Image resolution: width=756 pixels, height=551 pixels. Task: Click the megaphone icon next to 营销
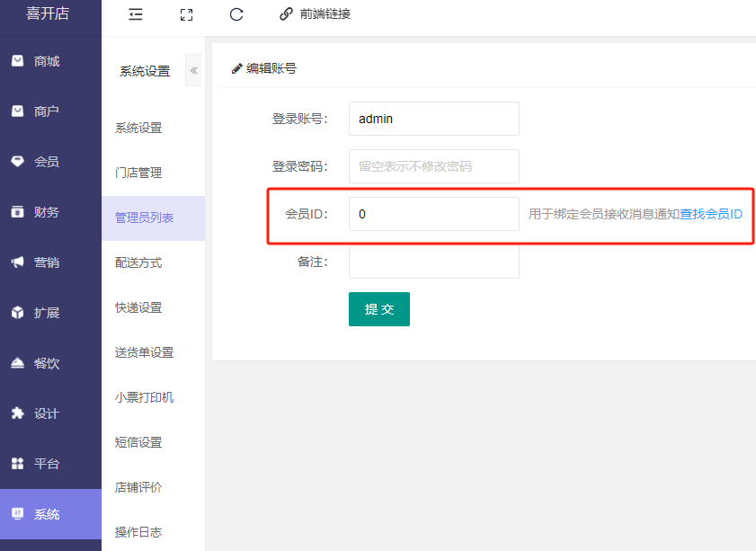pos(17,262)
